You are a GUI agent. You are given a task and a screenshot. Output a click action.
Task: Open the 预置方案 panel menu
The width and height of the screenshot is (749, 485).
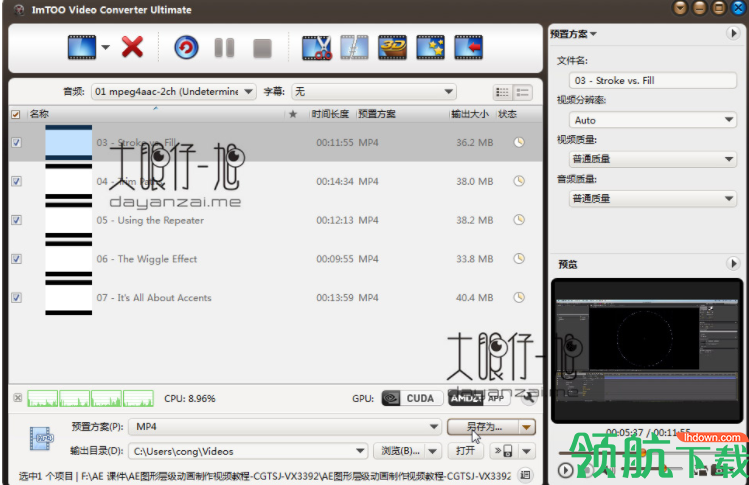(573, 33)
